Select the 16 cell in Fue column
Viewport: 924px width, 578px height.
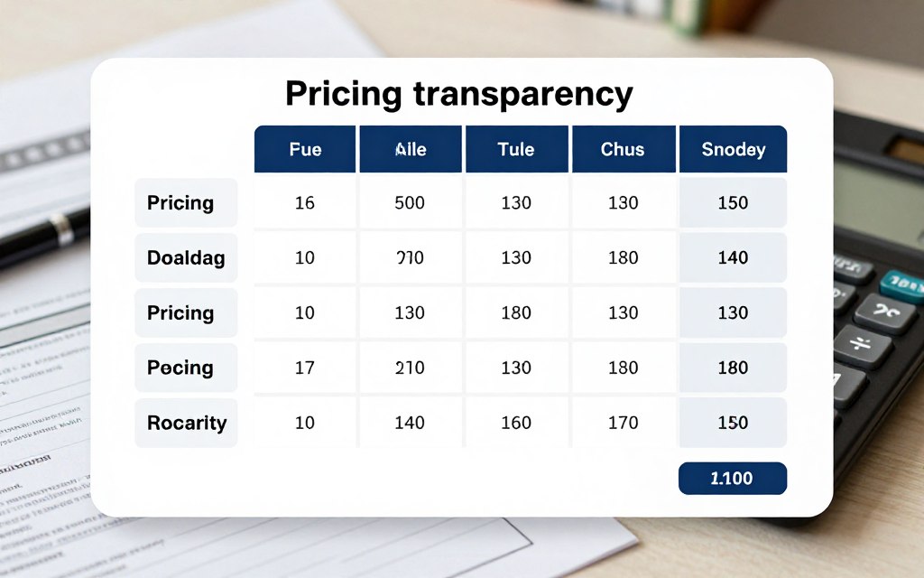coord(305,203)
